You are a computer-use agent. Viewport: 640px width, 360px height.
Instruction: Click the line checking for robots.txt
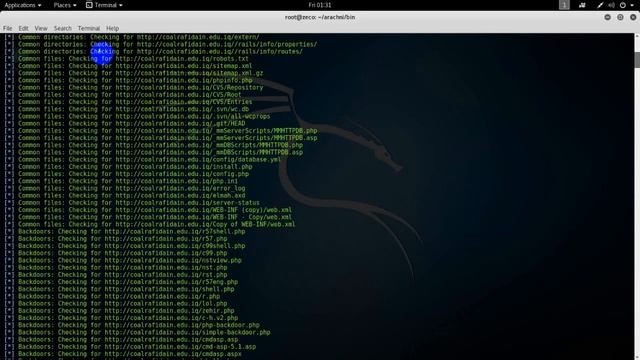127,59
